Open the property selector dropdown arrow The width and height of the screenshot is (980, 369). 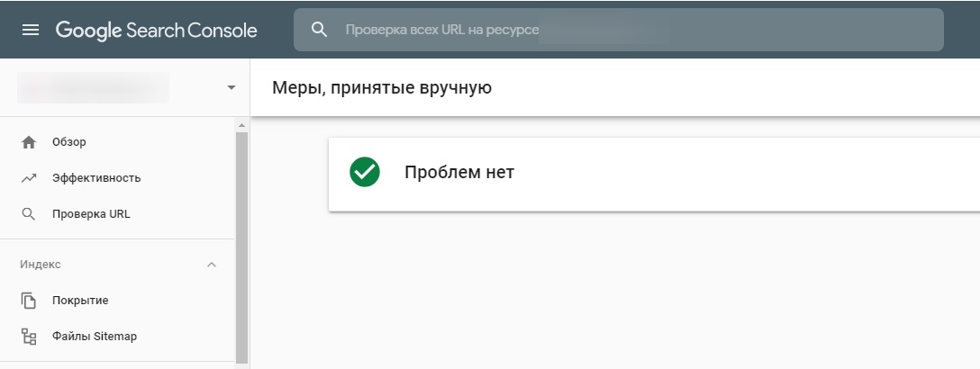coord(231,87)
